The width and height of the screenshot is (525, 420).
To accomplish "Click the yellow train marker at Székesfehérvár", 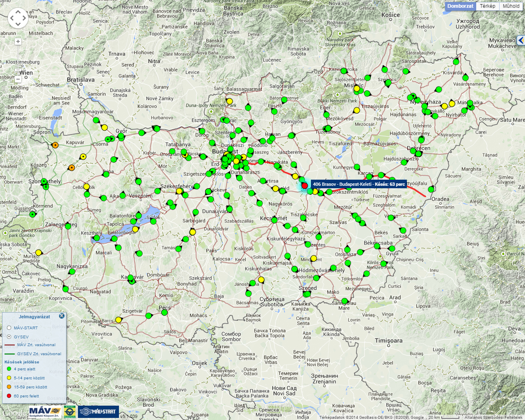I will click(179, 191).
